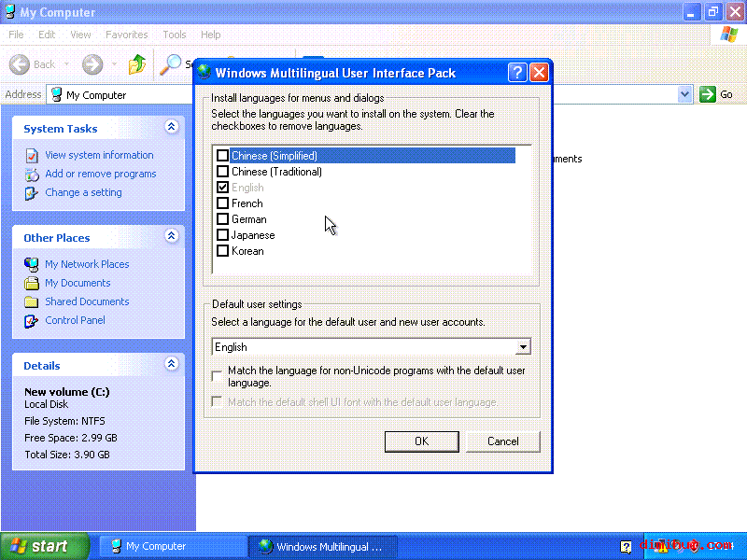
Task: Click the Shared Documents folder icon
Action: (x=32, y=301)
